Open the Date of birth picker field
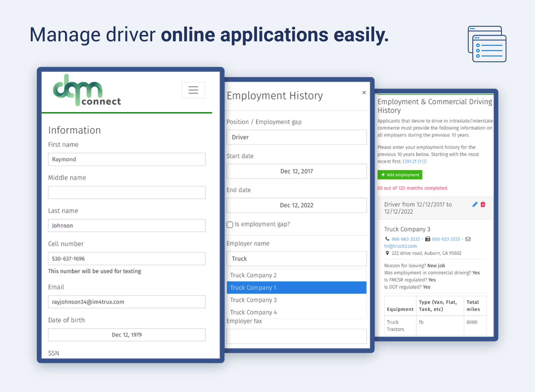This screenshot has width=535, height=392. (x=127, y=335)
